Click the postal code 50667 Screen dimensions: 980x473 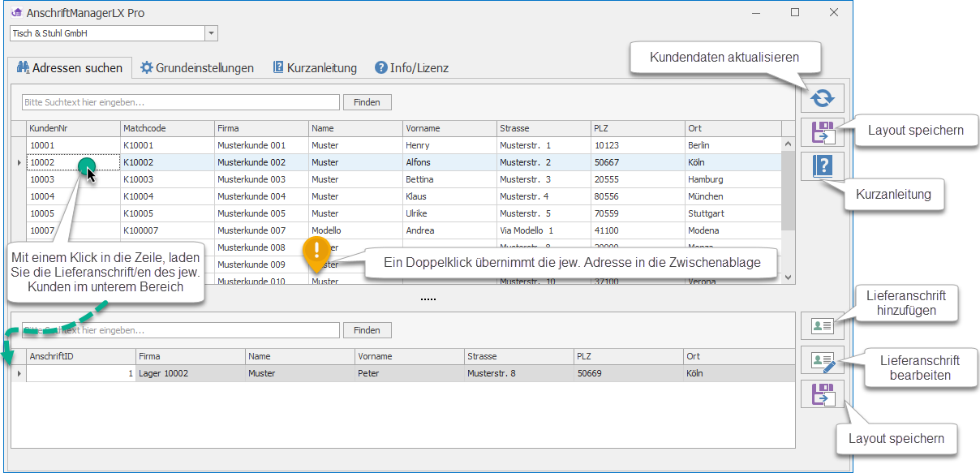pos(638,162)
